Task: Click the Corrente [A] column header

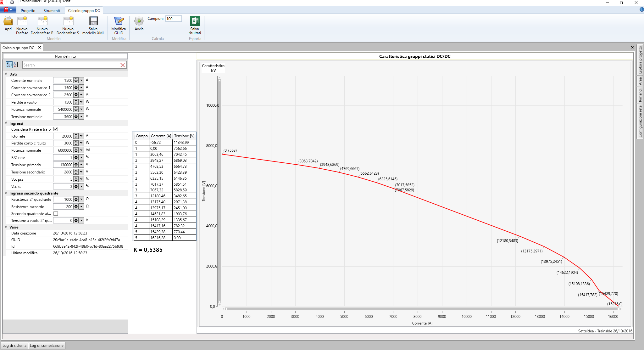Action: tap(161, 136)
